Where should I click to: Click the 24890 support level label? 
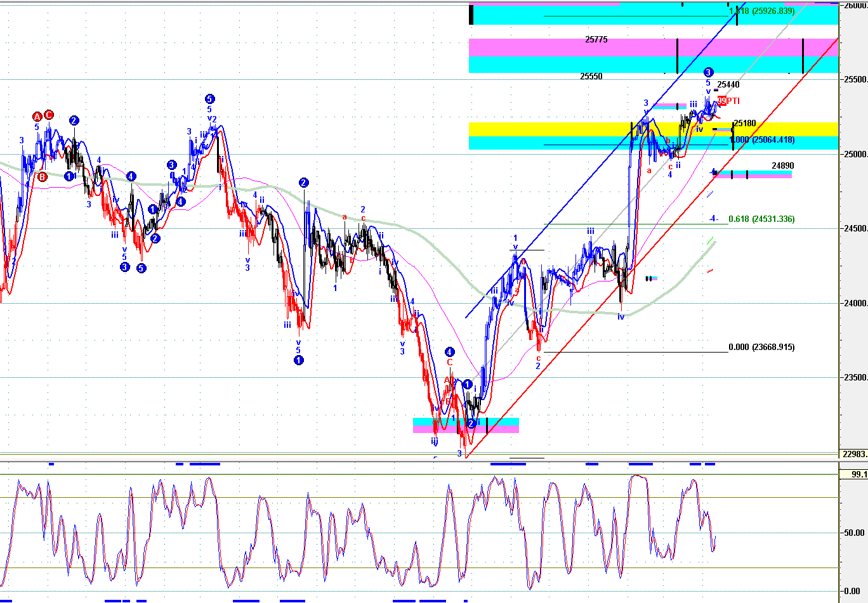[x=782, y=165]
